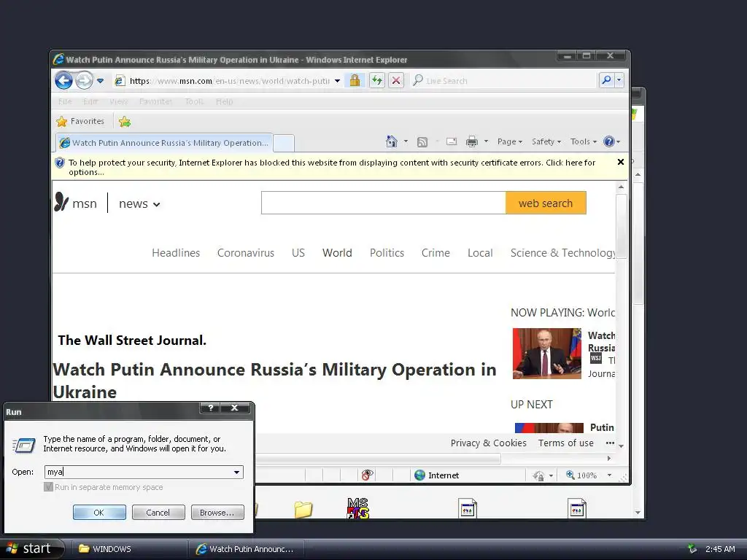The height and width of the screenshot is (560, 747).
Task: Click the Putin video thumbnail under Now Playing
Action: click(x=547, y=354)
